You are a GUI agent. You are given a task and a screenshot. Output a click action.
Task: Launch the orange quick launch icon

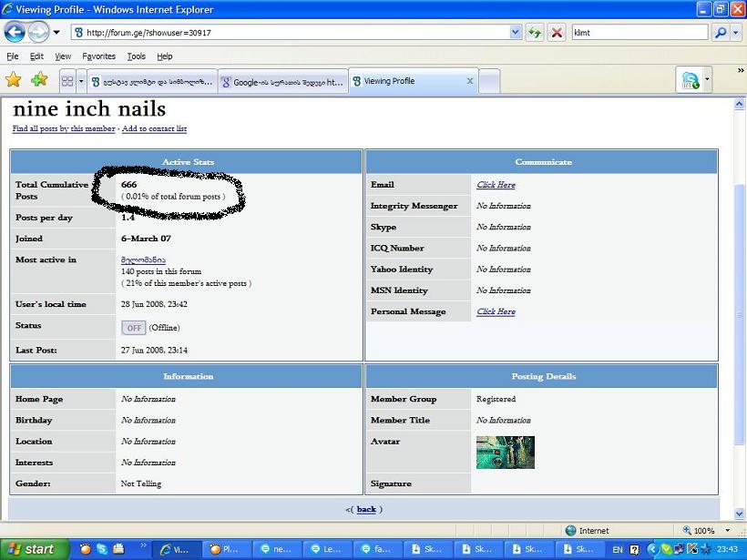86,549
